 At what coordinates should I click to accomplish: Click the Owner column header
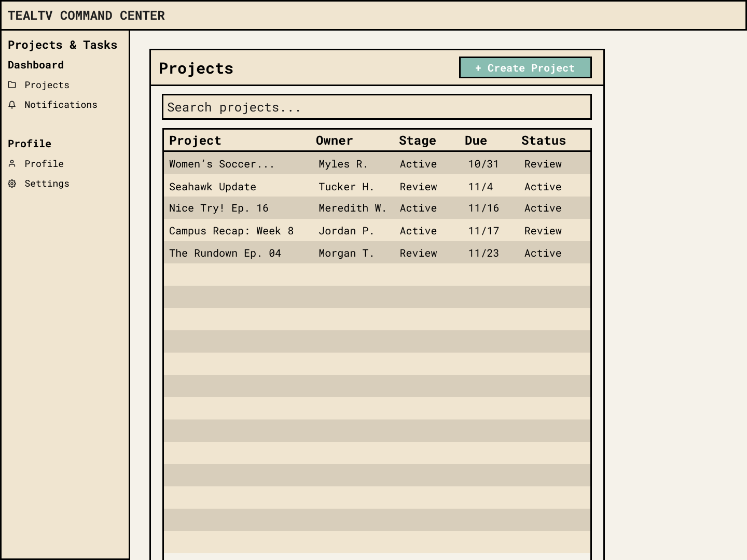(335, 141)
